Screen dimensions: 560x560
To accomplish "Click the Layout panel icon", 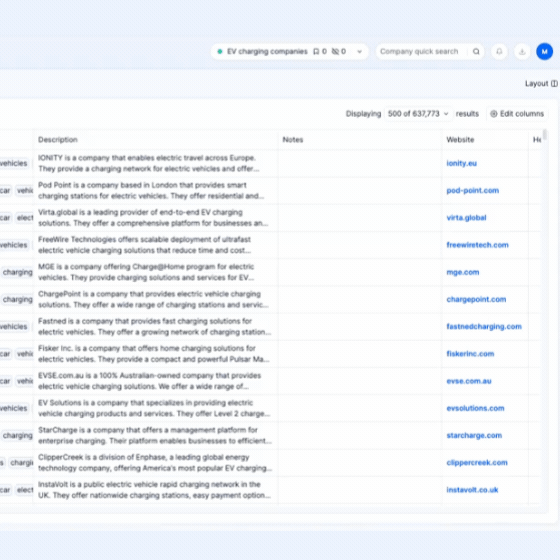I will coord(554,83).
